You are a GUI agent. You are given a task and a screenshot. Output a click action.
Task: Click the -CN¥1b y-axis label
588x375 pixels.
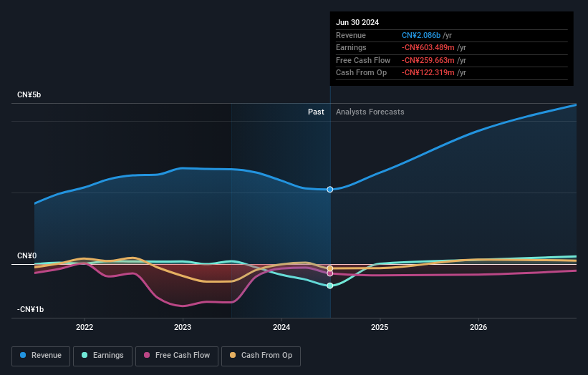30,309
